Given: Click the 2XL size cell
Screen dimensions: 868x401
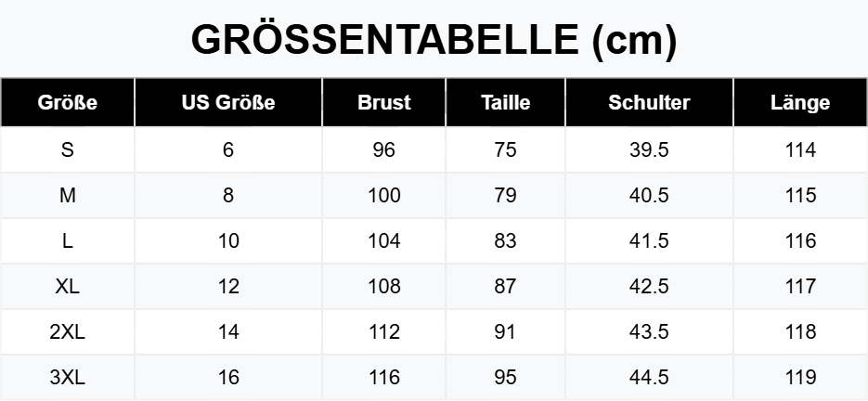Looking at the screenshot, I should coord(68,331).
